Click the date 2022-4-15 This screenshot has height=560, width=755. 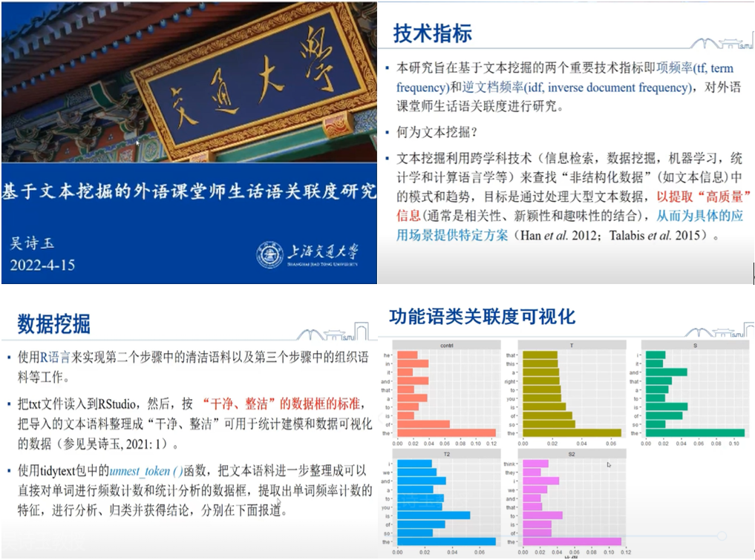pyautogui.click(x=42, y=265)
